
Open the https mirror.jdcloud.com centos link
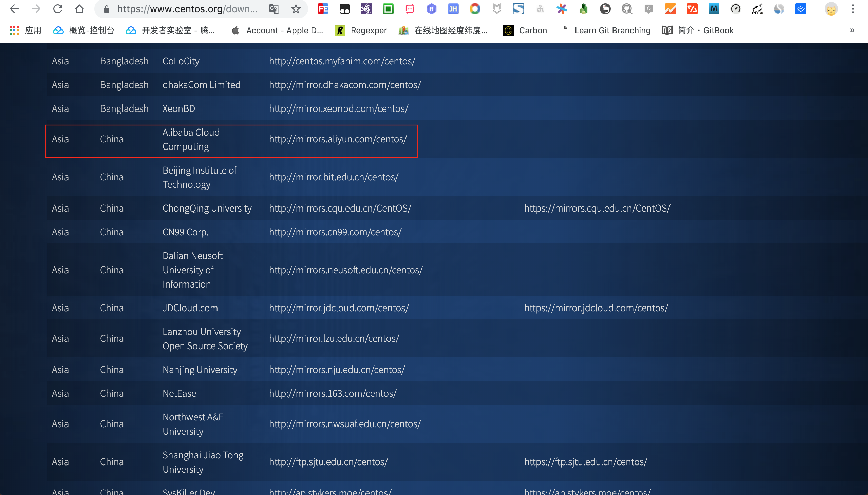coord(596,308)
